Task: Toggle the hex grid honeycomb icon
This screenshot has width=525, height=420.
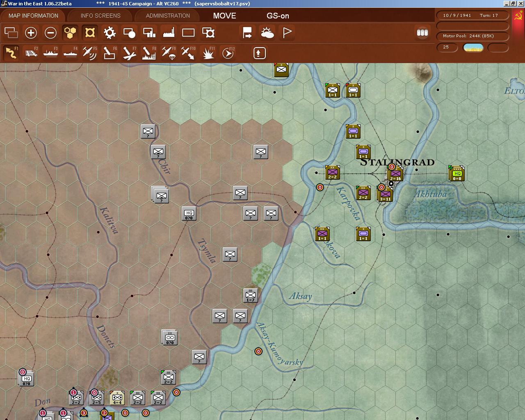Action: click(x=70, y=32)
